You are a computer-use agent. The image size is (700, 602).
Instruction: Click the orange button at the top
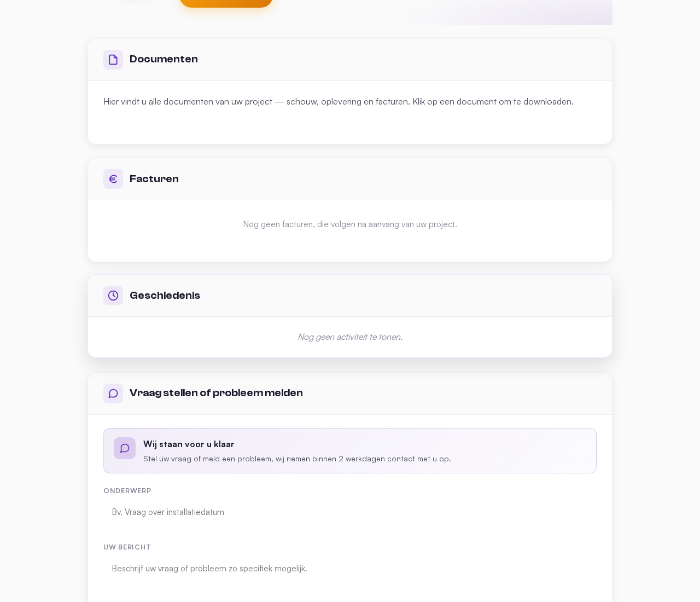click(226, 3)
